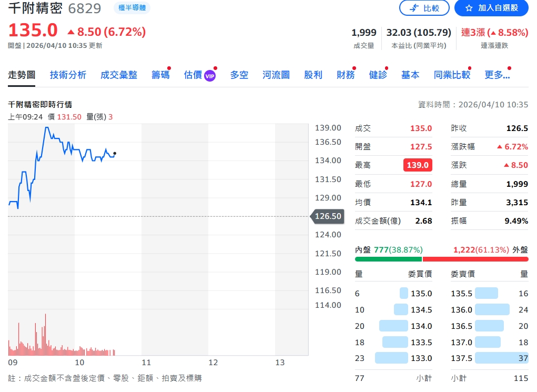Select the compare arrows icon beside 比較

pos(413,8)
